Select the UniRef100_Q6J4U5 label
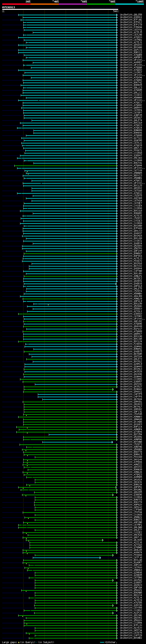 [131, 540]
